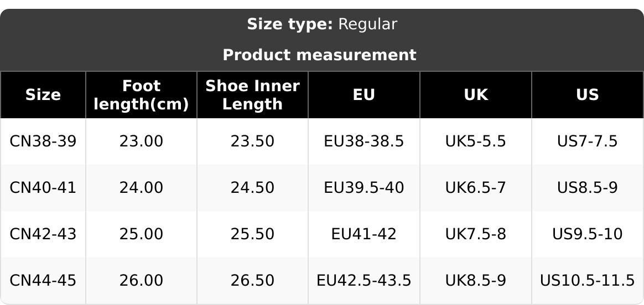This screenshot has height=305, width=644.
Task: Select the UK column header
Action: pyautogui.click(x=476, y=95)
